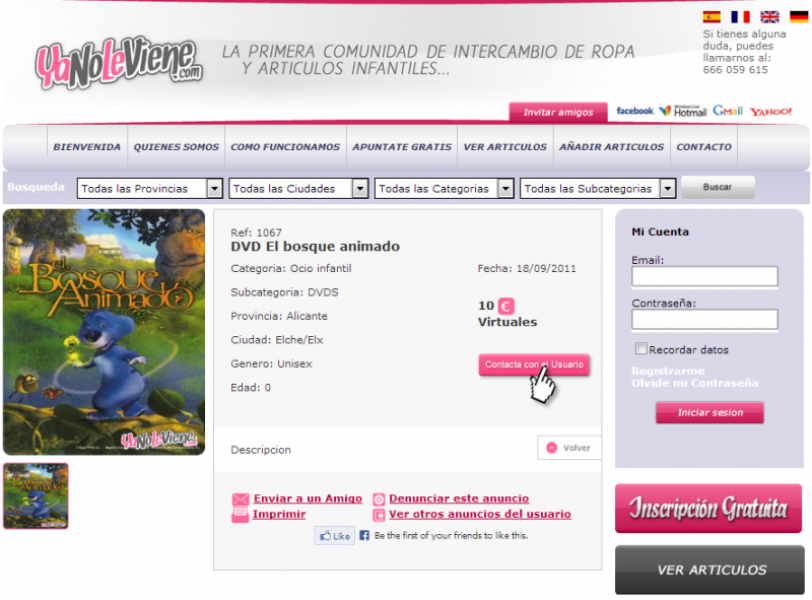Click the pink C virtual currency icon
This screenshot has height=600, width=812.
click(506, 306)
